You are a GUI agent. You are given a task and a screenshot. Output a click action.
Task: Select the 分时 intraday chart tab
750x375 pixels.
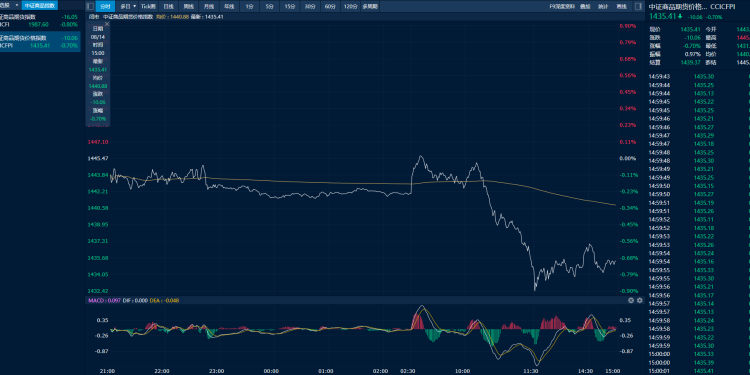106,6
